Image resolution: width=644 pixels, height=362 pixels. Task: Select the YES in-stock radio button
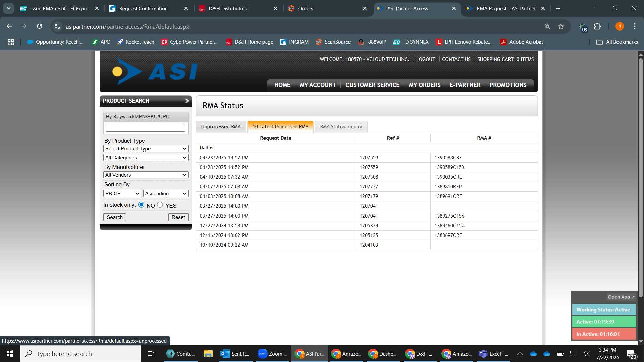(x=160, y=205)
